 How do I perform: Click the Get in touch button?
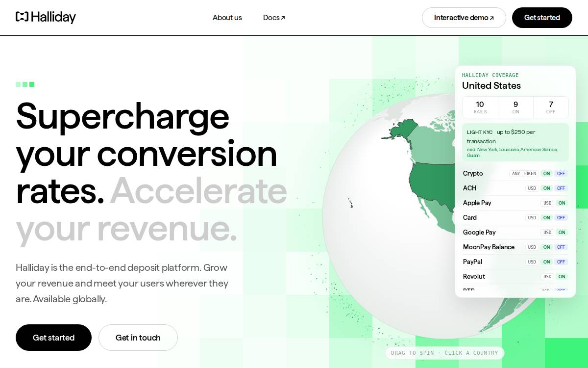pyautogui.click(x=138, y=338)
